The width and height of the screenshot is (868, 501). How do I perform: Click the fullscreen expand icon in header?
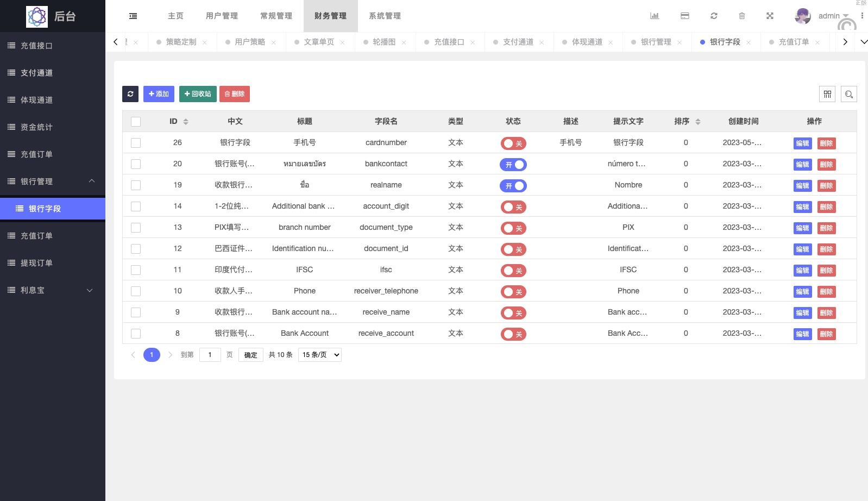pos(770,16)
